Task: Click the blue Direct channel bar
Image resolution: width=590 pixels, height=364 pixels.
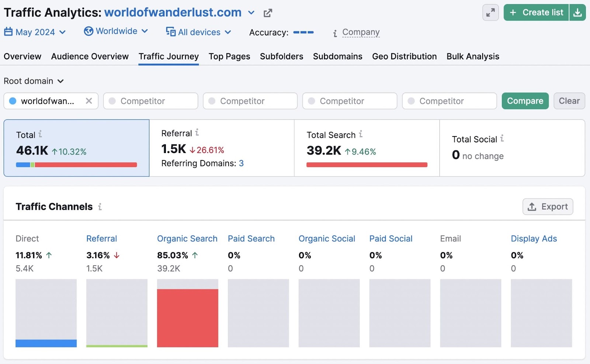Action: pos(46,343)
